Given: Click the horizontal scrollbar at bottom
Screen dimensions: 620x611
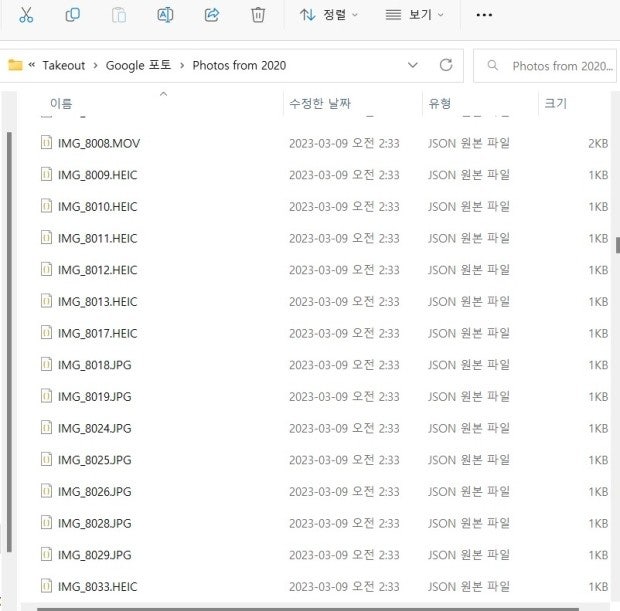Looking at the screenshot, I should point(300,608).
